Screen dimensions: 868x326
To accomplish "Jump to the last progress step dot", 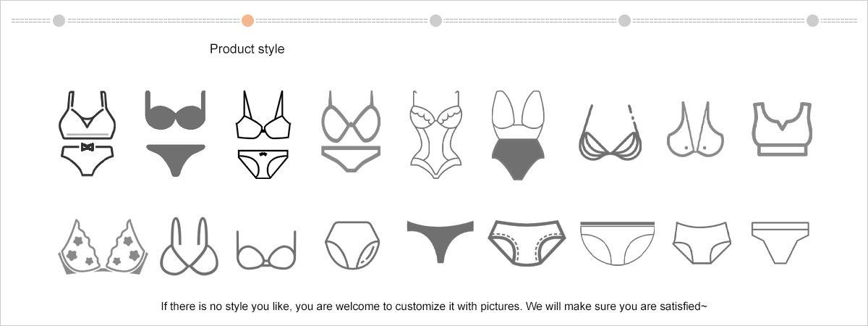I will click(x=812, y=20).
